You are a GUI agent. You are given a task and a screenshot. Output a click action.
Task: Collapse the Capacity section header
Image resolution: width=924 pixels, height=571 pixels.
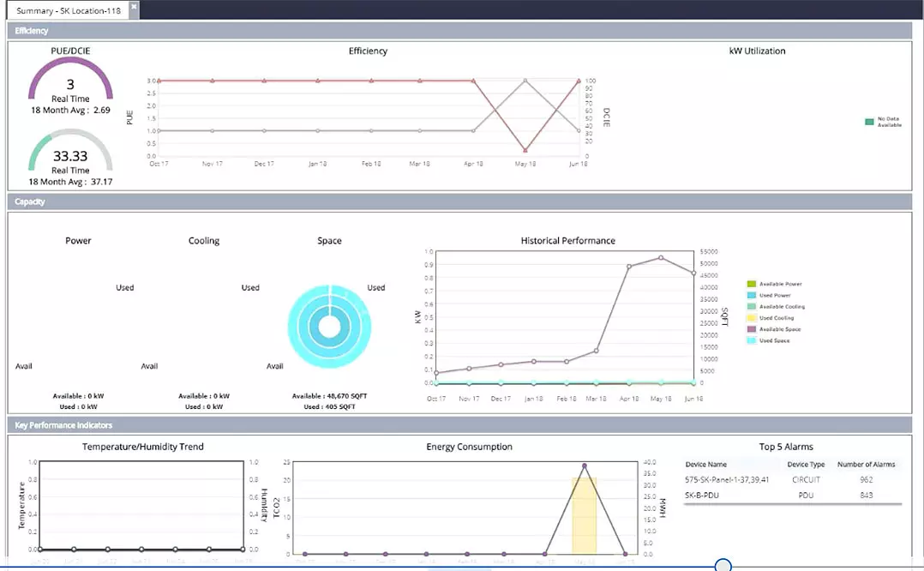(459, 201)
